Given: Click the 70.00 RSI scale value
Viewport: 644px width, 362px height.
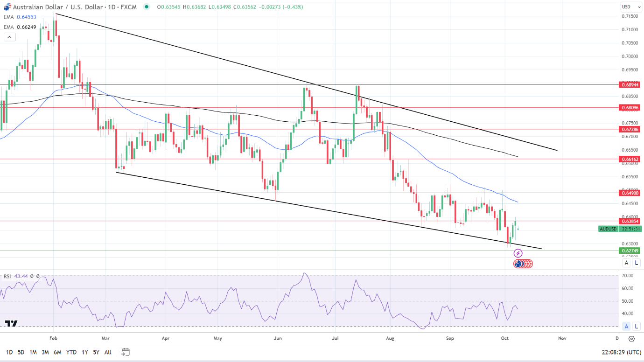Looking at the screenshot, I should (x=629, y=276).
